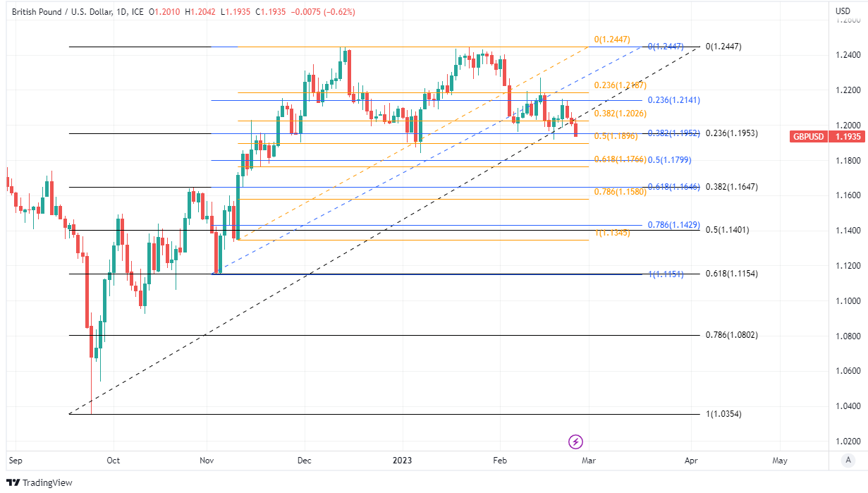Click the Nov label on time axis
Screen dimensions: 868x493
[207, 461]
